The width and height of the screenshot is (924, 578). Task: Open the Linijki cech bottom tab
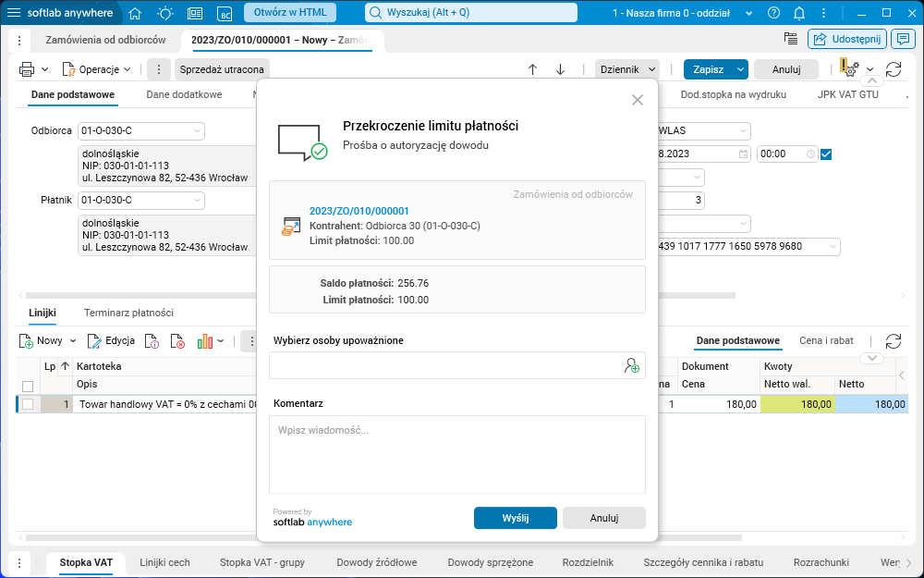[164, 562]
